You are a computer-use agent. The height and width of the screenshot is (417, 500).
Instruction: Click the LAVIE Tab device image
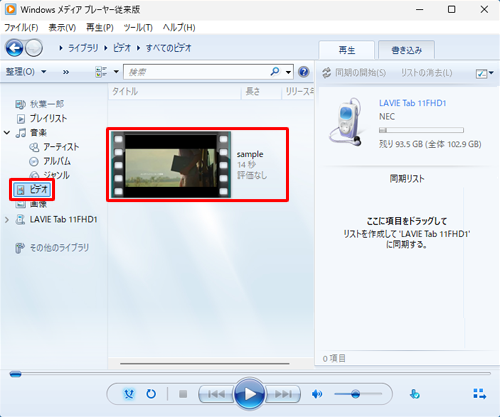pos(347,122)
